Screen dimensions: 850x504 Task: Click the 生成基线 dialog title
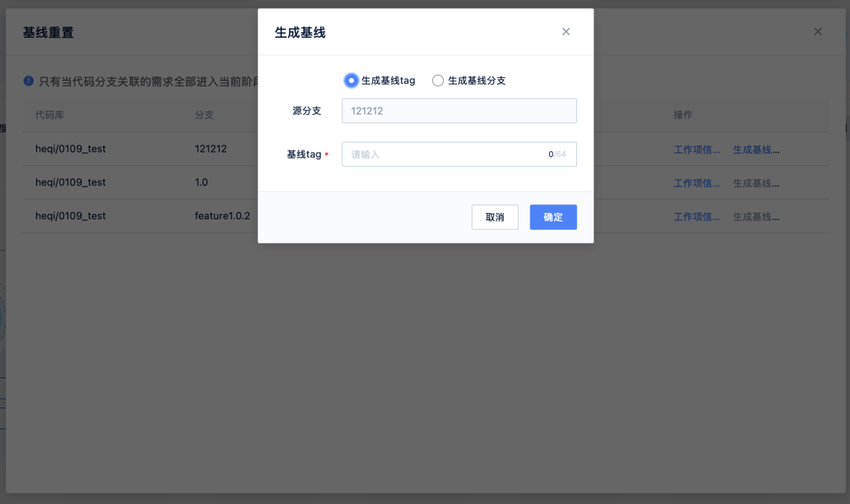click(301, 32)
